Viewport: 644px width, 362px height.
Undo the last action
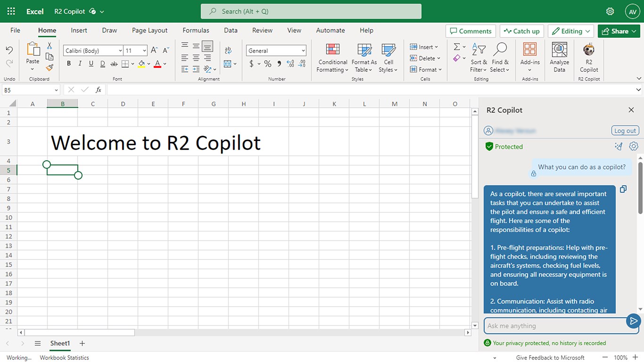click(9, 50)
